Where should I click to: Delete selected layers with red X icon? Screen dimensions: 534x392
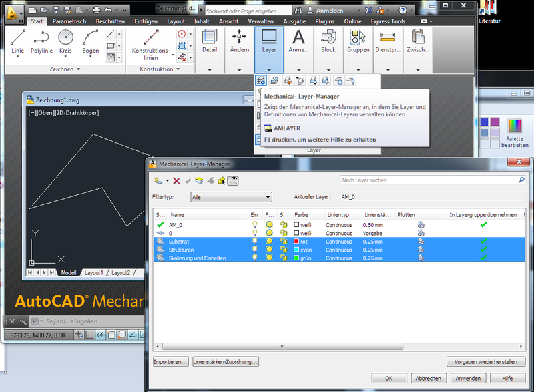(x=176, y=180)
